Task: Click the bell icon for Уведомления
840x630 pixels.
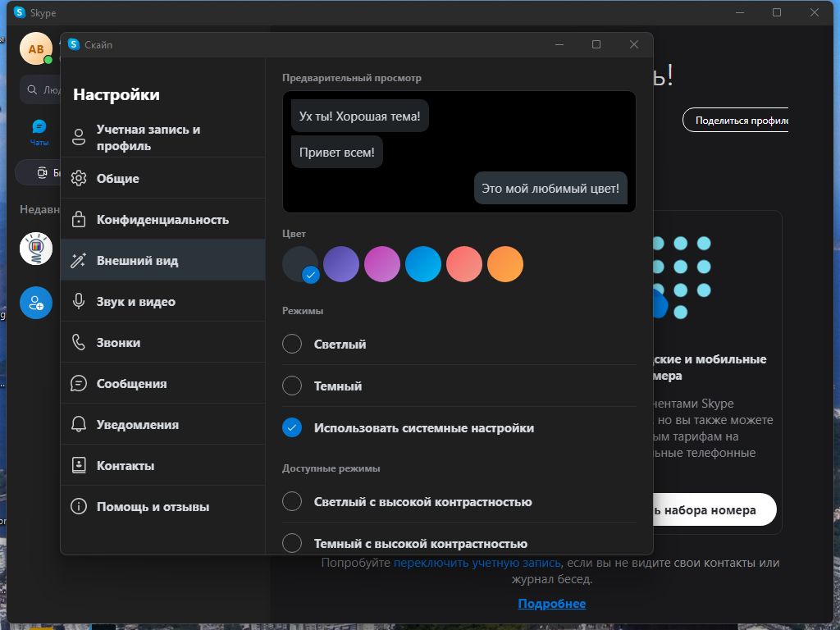Action: pyautogui.click(x=79, y=425)
